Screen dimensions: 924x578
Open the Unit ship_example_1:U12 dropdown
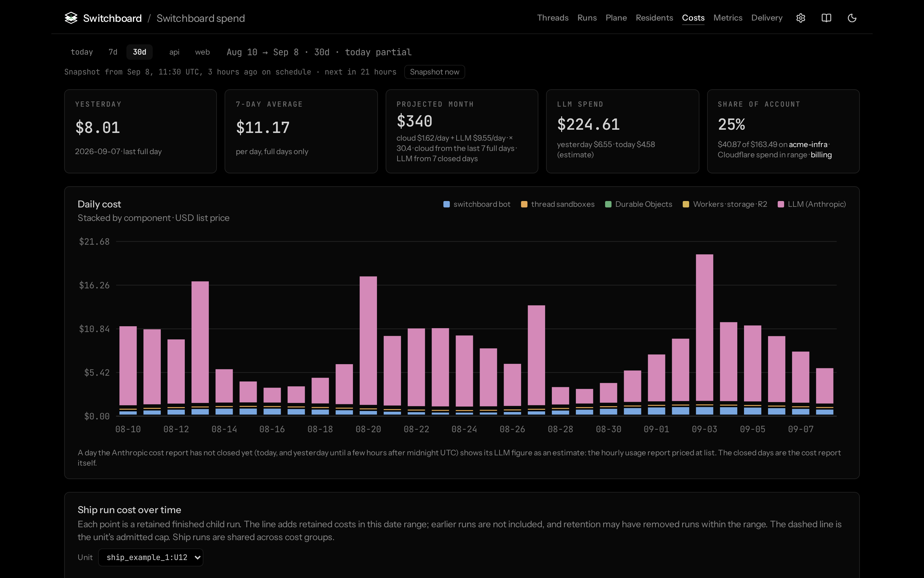(151, 557)
